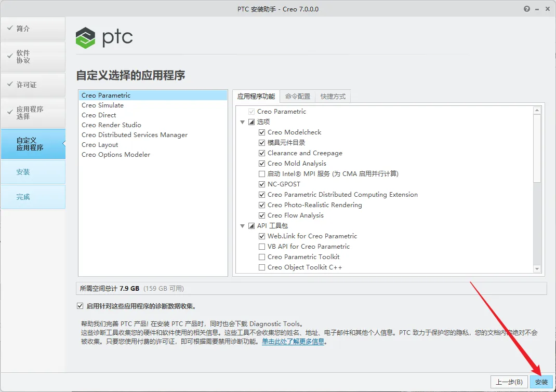Collapse the API 工具包 tree group
The height and width of the screenshot is (392, 556).
(x=242, y=226)
